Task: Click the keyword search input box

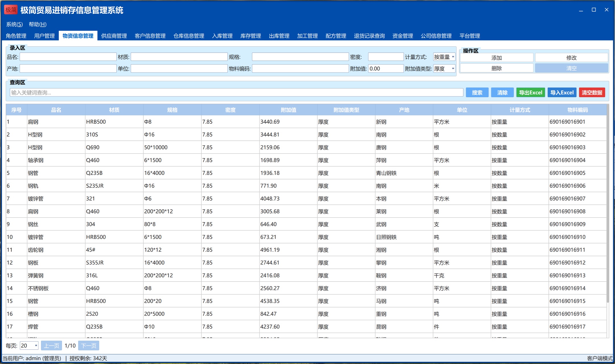Action: tap(236, 92)
